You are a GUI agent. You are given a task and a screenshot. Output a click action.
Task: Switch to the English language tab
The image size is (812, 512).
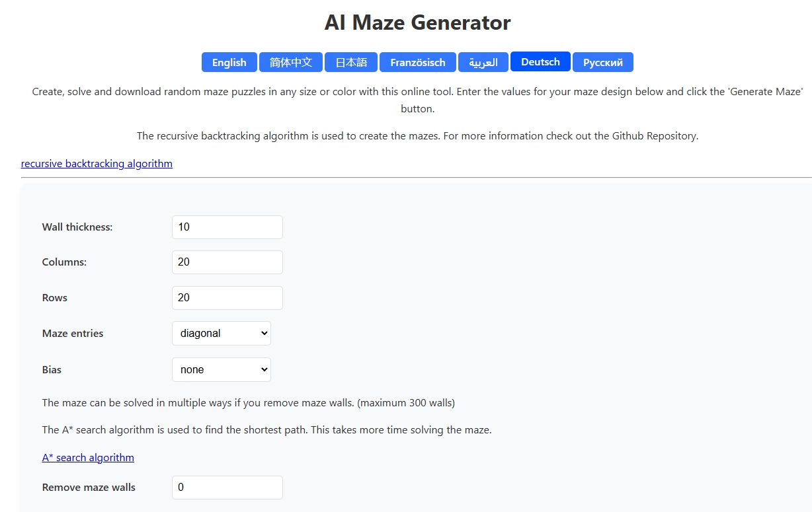[229, 62]
